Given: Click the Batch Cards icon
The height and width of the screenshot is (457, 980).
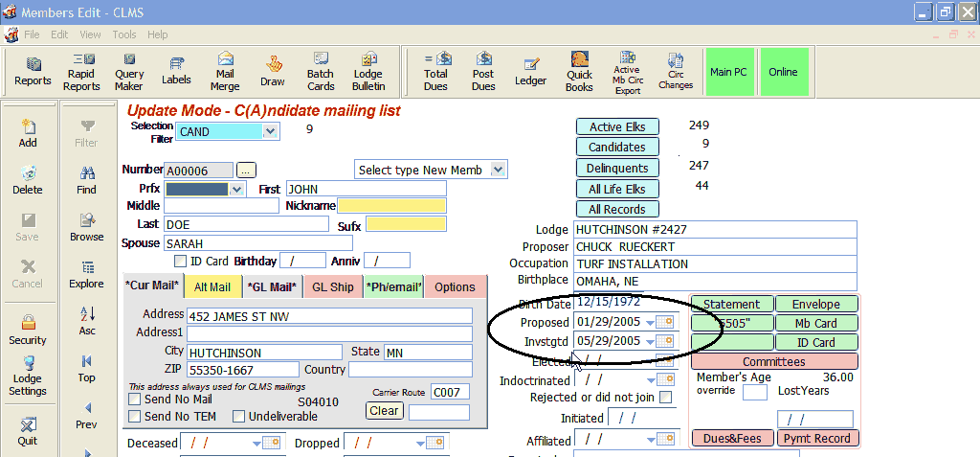Looking at the screenshot, I should pos(321,71).
